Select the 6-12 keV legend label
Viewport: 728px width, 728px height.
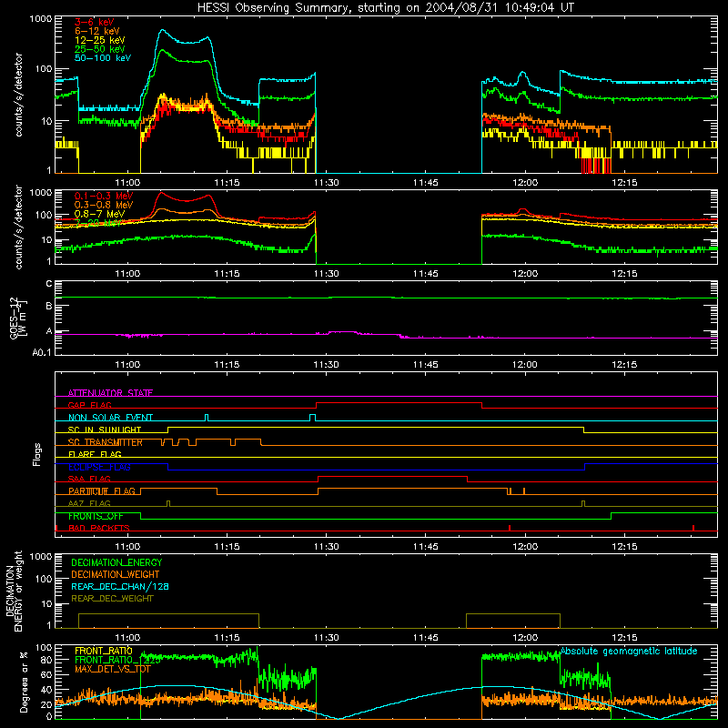[97, 31]
